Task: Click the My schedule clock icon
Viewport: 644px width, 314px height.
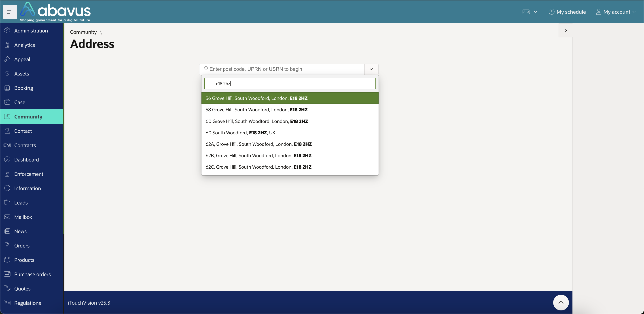Action: (551, 12)
